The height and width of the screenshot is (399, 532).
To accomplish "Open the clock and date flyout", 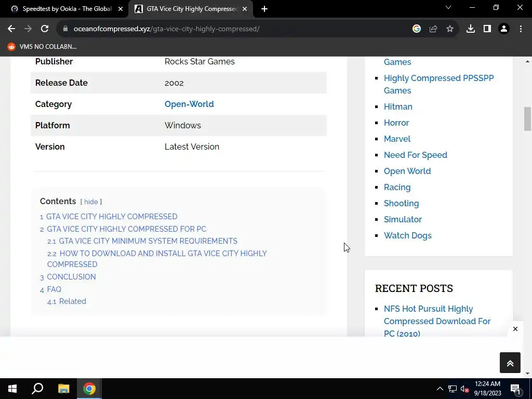I will (487, 389).
